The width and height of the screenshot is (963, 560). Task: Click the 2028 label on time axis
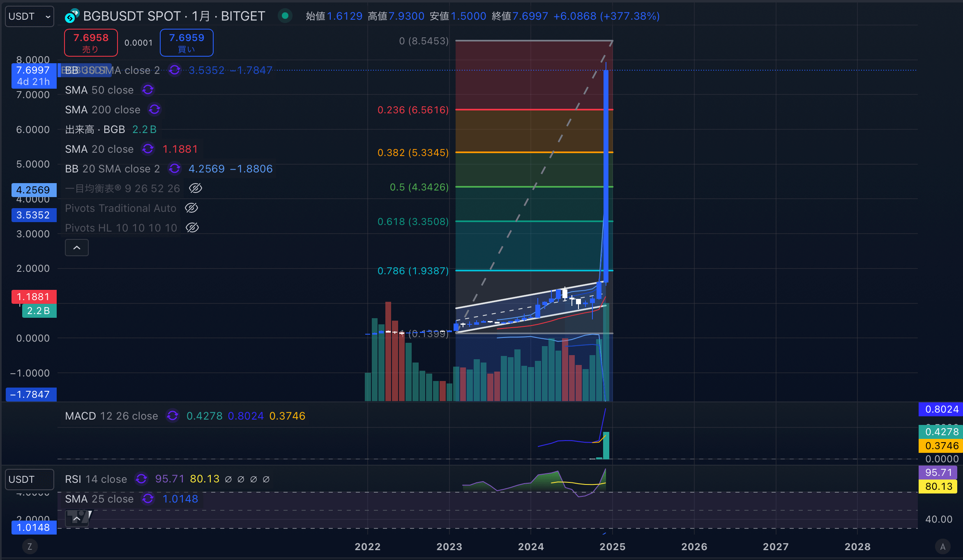pos(857,547)
